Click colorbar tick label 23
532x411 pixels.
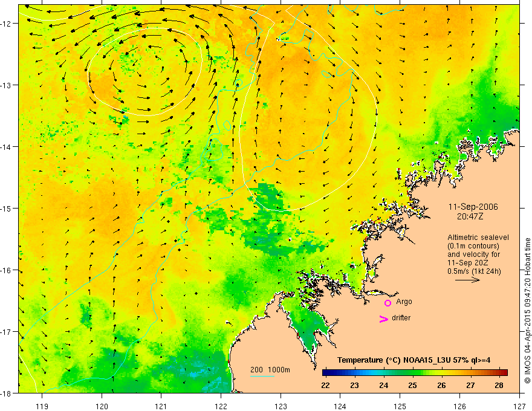[354, 385]
